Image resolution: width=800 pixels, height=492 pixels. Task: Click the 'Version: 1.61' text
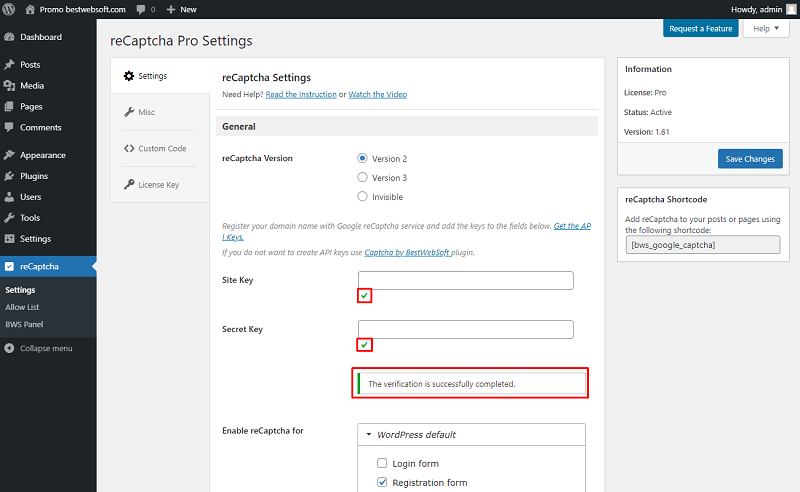point(646,132)
